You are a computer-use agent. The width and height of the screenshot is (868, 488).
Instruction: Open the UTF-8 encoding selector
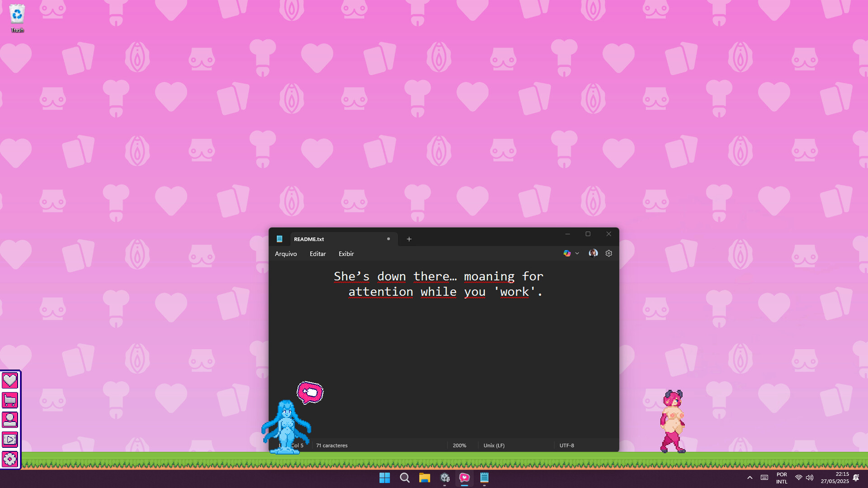(x=566, y=445)
